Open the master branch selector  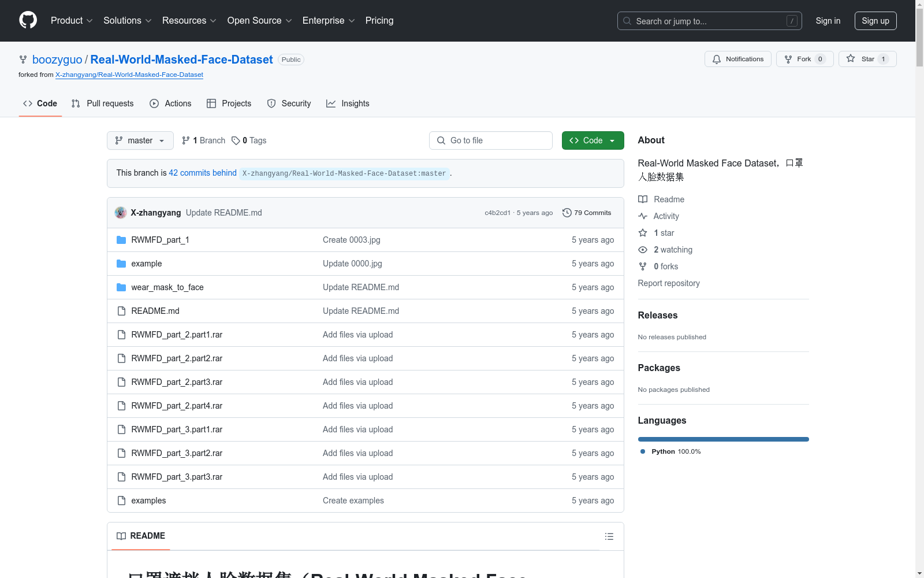click(140, 140)
